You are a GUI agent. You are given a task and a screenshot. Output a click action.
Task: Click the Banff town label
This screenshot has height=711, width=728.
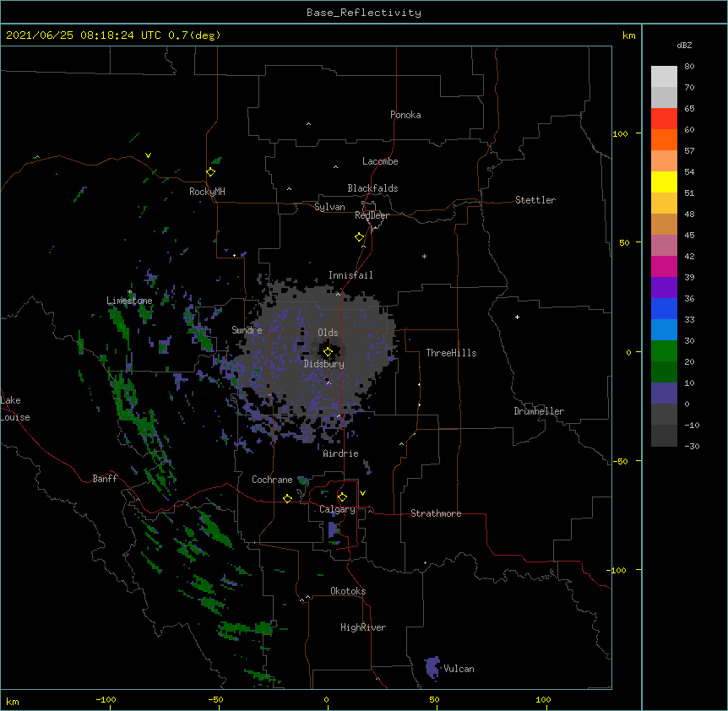(x=105, y=479)
